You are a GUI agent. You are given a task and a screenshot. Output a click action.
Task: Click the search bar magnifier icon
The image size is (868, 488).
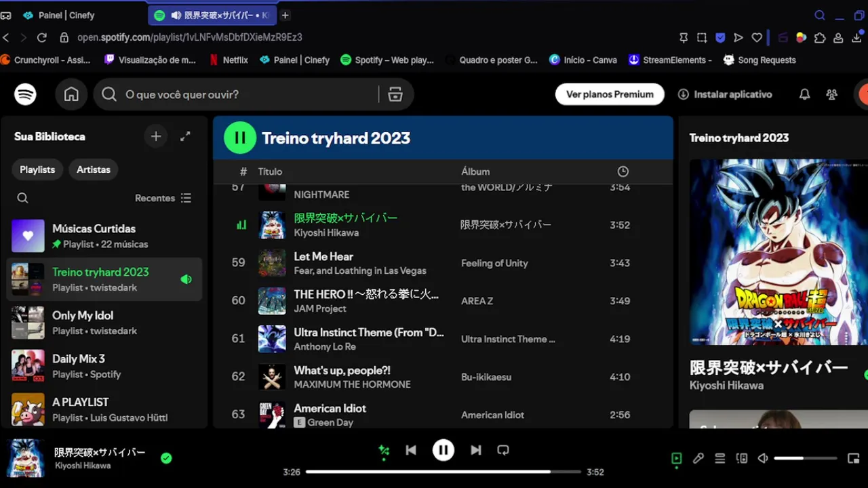(x=109, y=94)
